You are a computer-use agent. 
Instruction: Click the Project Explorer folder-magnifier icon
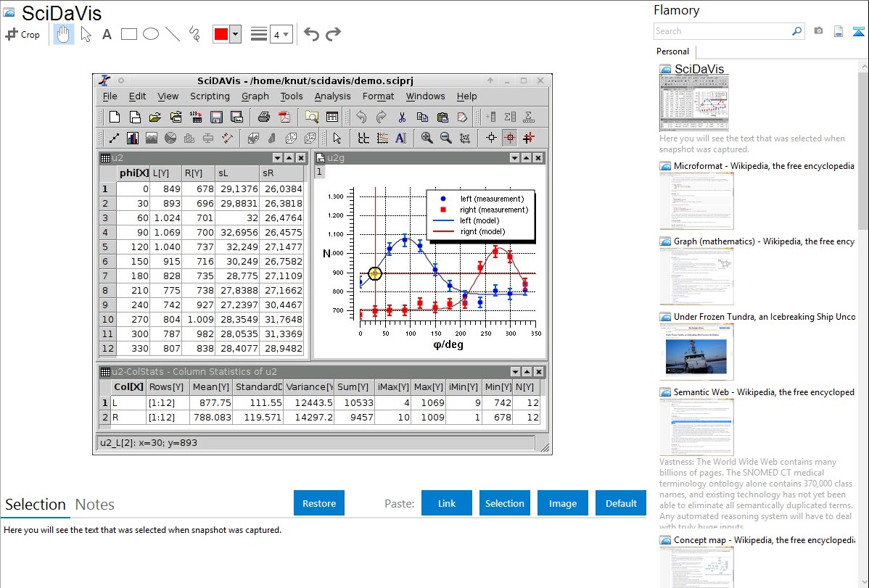311,117
